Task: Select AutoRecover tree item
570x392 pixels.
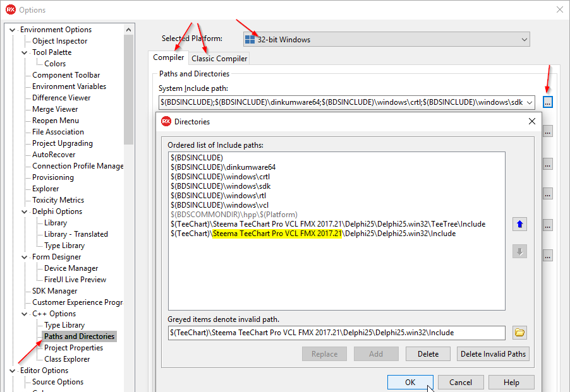Action: pos(54,155)
